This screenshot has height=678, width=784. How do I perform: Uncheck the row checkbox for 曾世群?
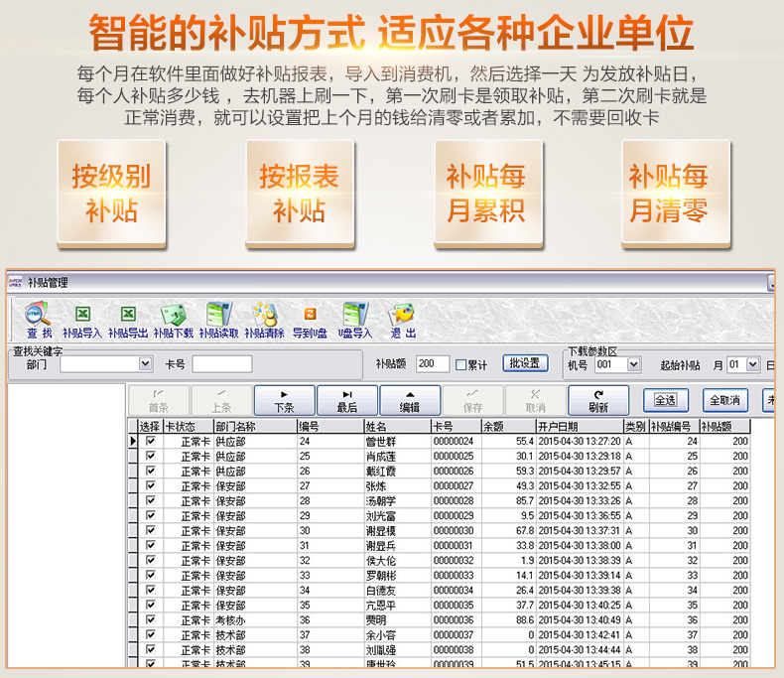point(151,441)
